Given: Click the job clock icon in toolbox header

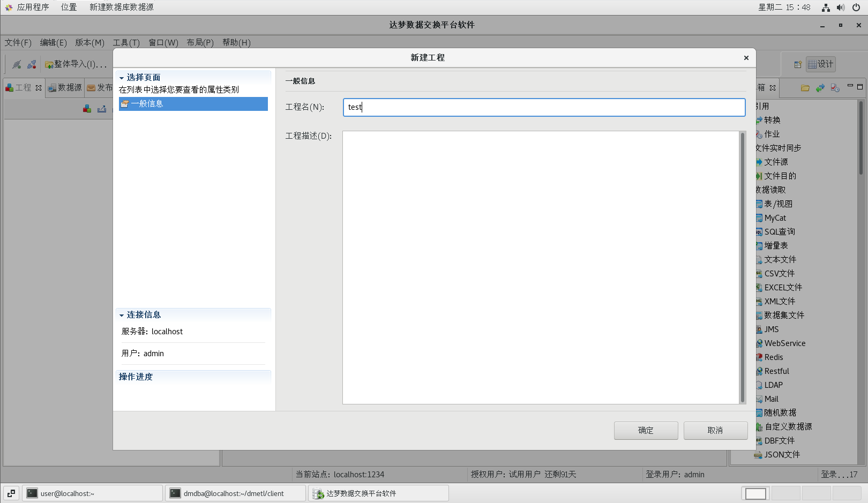Looking at the screenshot, I should [x=835, y=88].
